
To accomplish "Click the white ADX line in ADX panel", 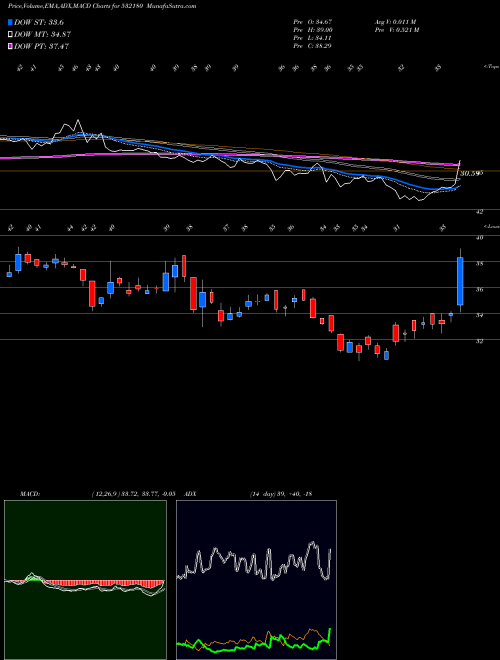I will [254, 562].
